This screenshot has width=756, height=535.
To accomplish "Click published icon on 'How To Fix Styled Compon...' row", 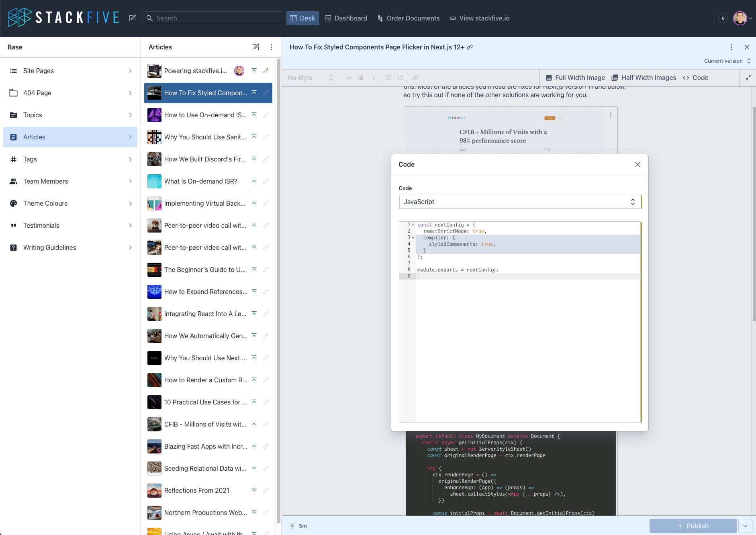I will [x=254, y=93].
